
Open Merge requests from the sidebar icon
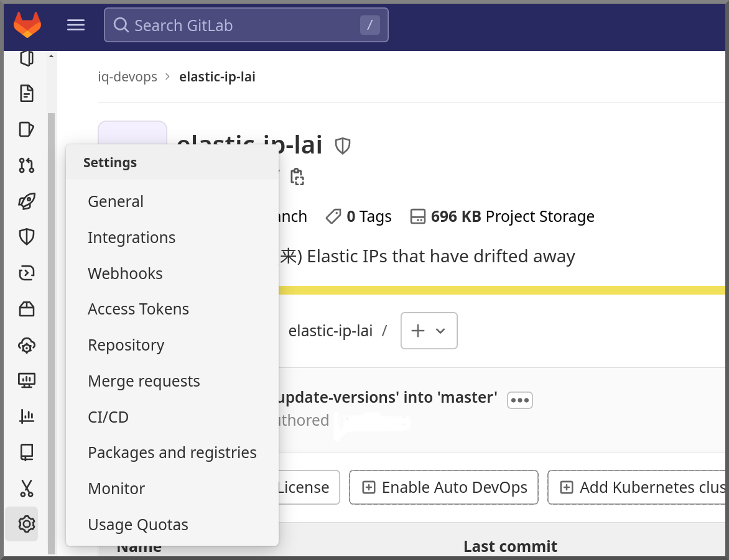[x=27, y=165]
